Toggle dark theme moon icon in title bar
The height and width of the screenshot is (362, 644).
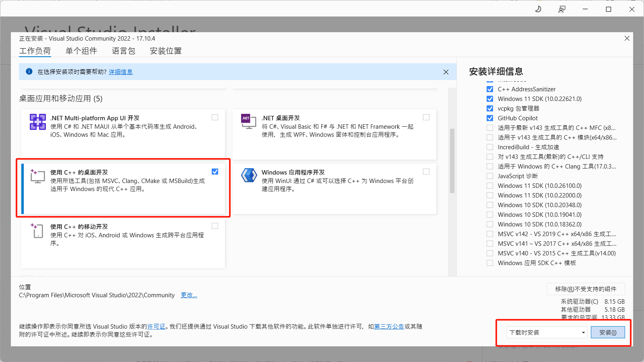[x=538, y=9]
